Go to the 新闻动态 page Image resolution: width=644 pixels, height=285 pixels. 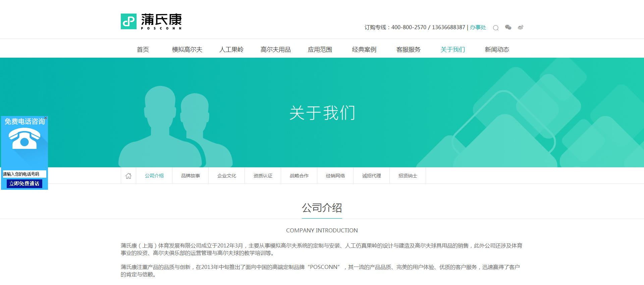coord(497,50)
